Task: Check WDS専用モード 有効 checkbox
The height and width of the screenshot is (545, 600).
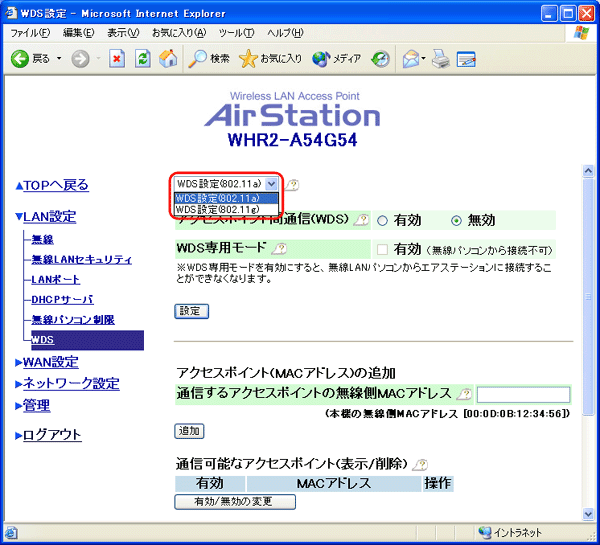Action: pos(382,250)
